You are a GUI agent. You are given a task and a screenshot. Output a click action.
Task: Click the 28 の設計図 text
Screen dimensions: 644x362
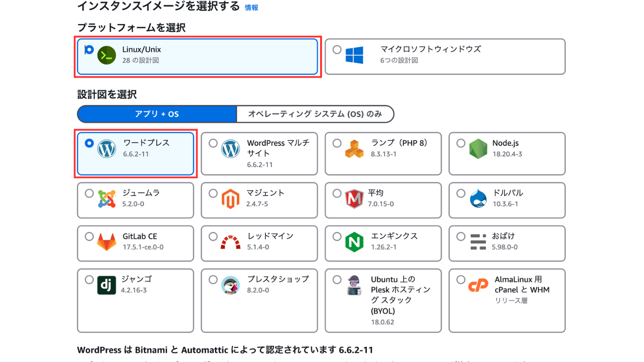pos(140,60)
